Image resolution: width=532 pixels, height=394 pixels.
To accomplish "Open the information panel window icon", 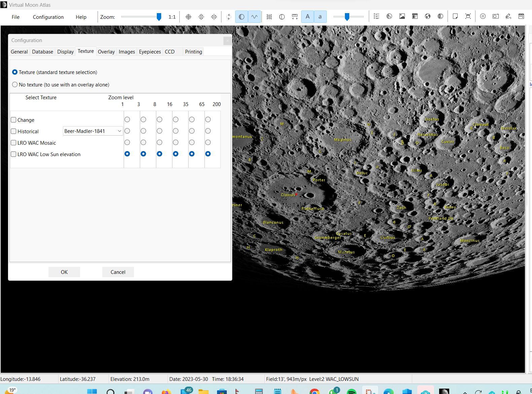I will pyautogui.click(x=415, y=16).
